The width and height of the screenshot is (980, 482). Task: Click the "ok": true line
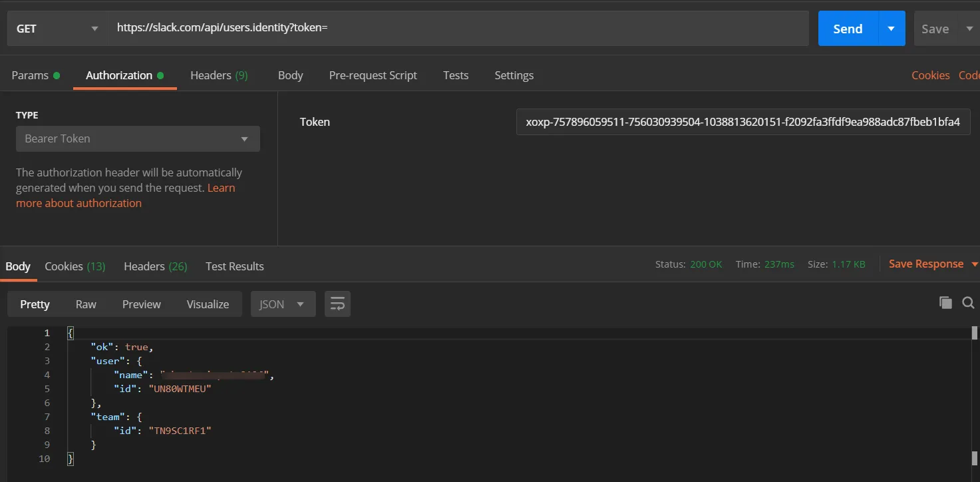pyautogui.click(x=122, y=347)
